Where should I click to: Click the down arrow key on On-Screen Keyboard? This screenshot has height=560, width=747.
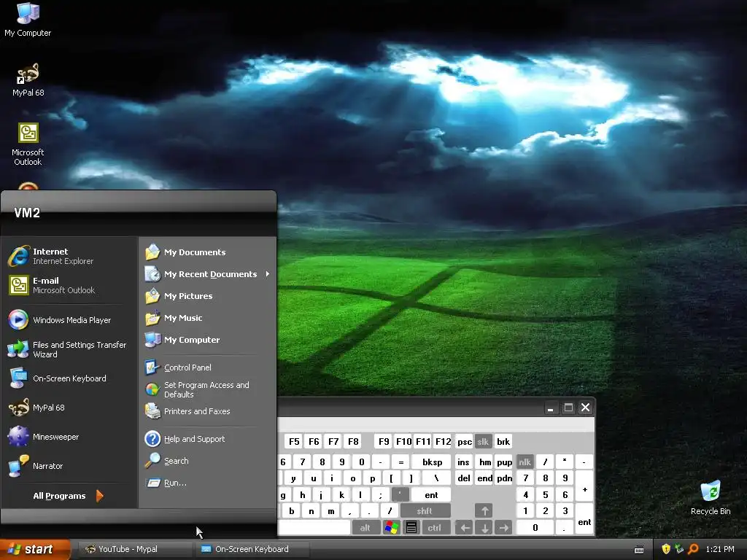coord(484,528)
